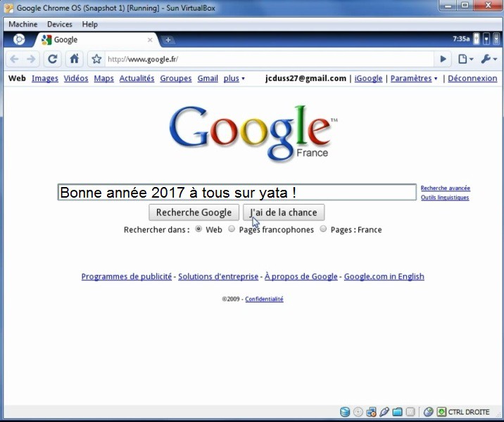Open the VirtualBox Machine menu
The width and height of the screenshot is (504, 422).
(23, 25)
